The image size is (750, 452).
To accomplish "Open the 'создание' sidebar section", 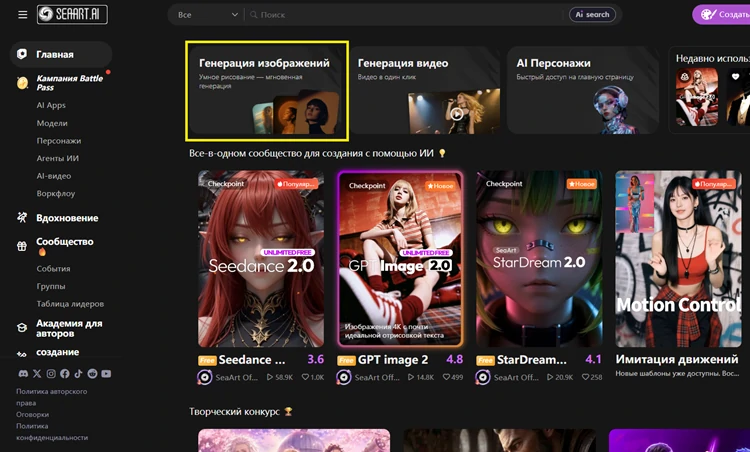I will pos(57,352).
